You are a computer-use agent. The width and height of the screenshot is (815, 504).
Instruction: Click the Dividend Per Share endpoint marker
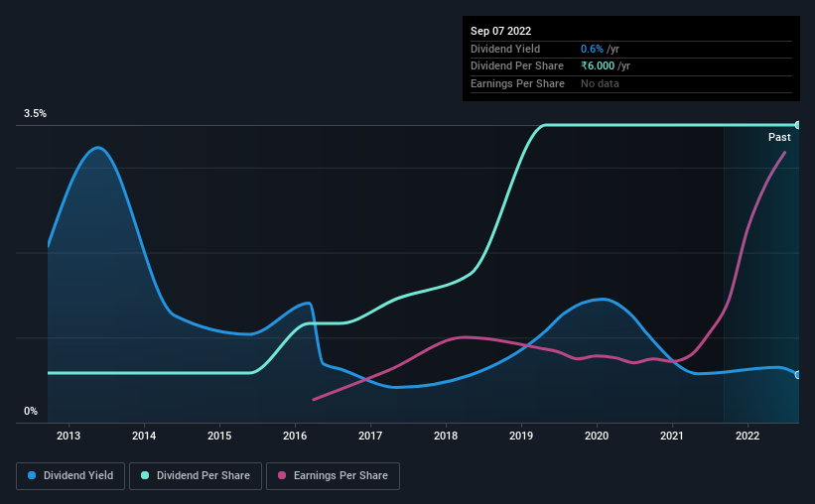point(798,125)
